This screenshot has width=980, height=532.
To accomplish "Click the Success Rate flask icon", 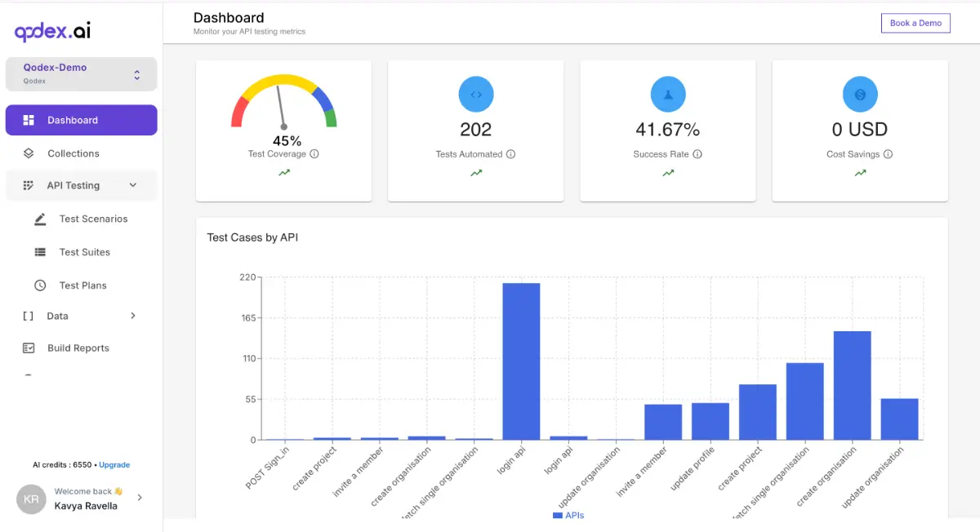I will 667,94.
